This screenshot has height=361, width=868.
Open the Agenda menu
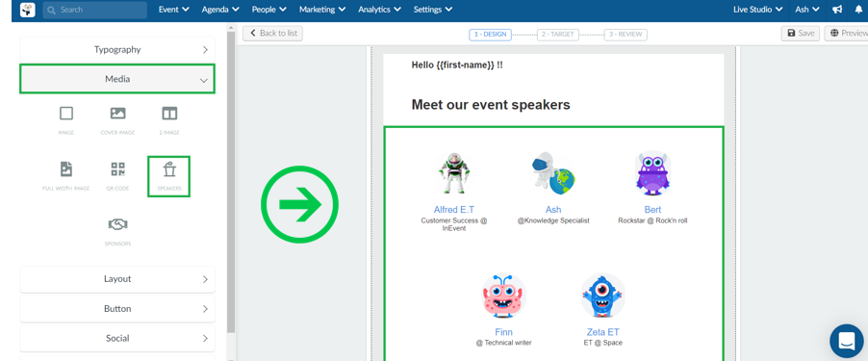tap(220, 10)
